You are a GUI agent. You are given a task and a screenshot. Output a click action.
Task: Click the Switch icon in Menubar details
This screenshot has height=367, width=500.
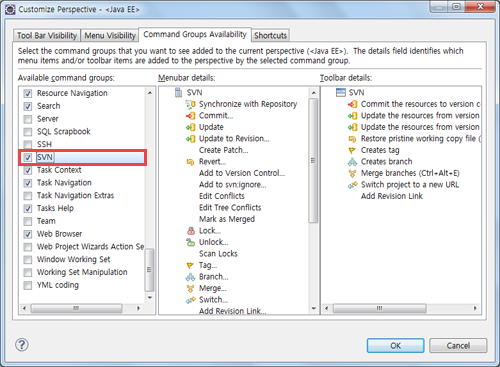(x=190, y=300)
